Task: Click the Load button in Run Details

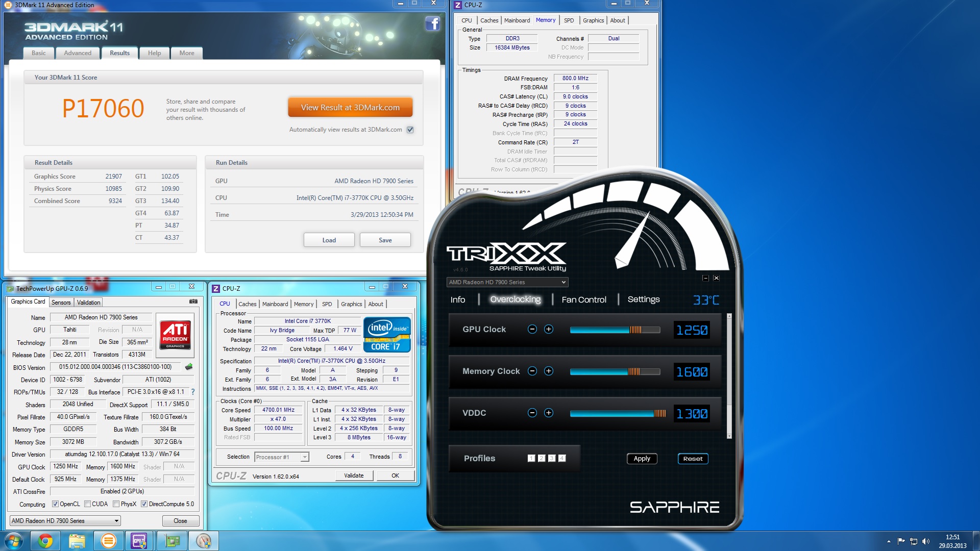Action: [329, 240]
